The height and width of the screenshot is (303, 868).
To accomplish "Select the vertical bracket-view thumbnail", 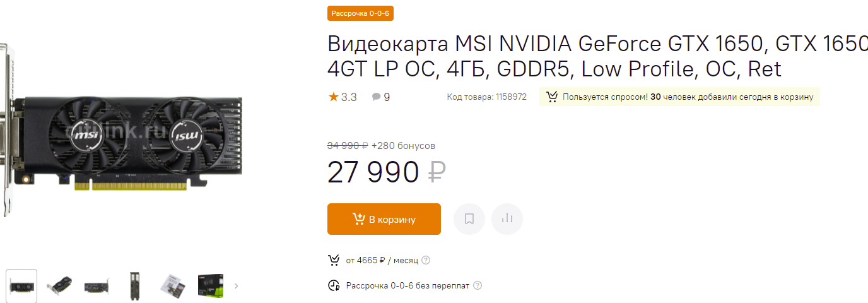I will click(134, 286).
